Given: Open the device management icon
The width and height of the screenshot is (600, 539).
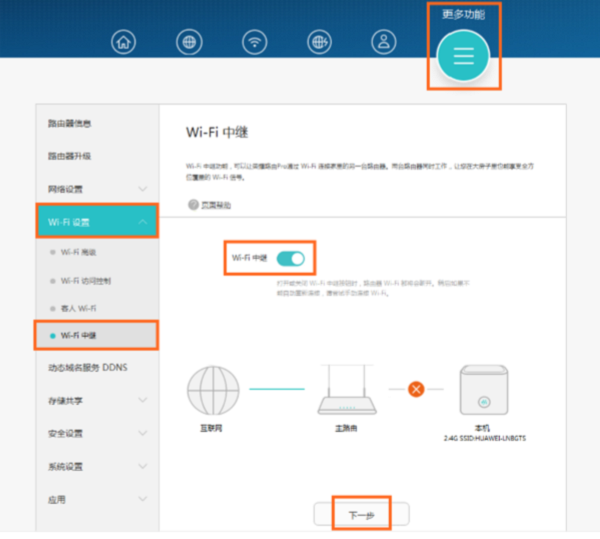Looking at the screenshot, I should [x=321, y=42].
